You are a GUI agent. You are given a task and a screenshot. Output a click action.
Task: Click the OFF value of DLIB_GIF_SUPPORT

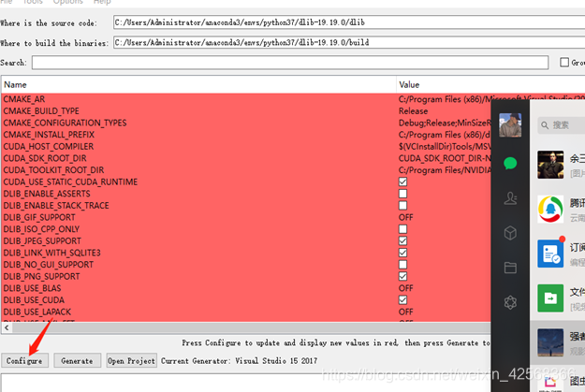tap(406, 217)
